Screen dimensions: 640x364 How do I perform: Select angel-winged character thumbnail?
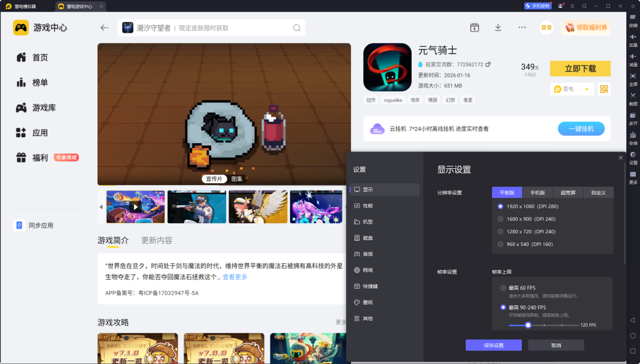258,206
